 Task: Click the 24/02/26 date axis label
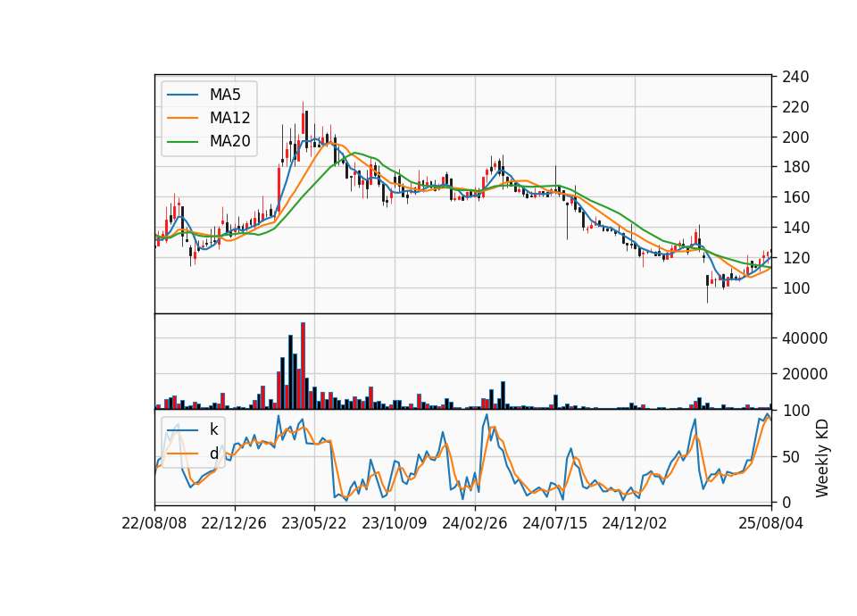tap(474, 523)
